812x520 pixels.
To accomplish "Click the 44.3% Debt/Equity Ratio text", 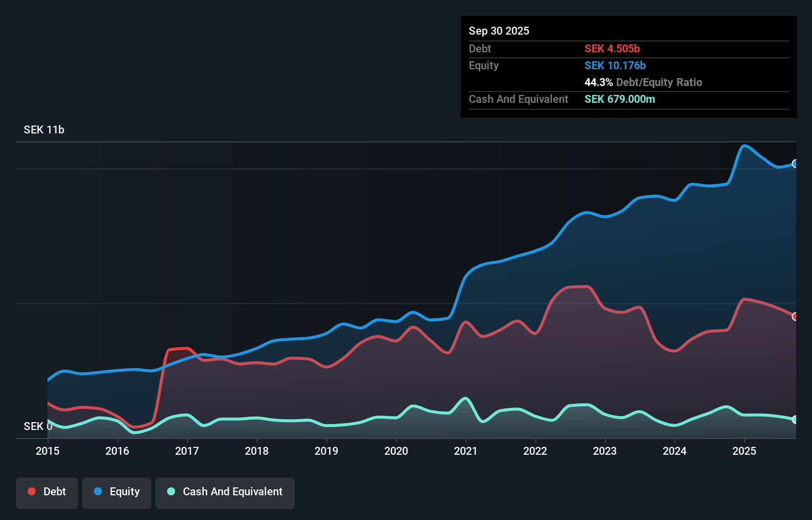I will tap(643, 83).
